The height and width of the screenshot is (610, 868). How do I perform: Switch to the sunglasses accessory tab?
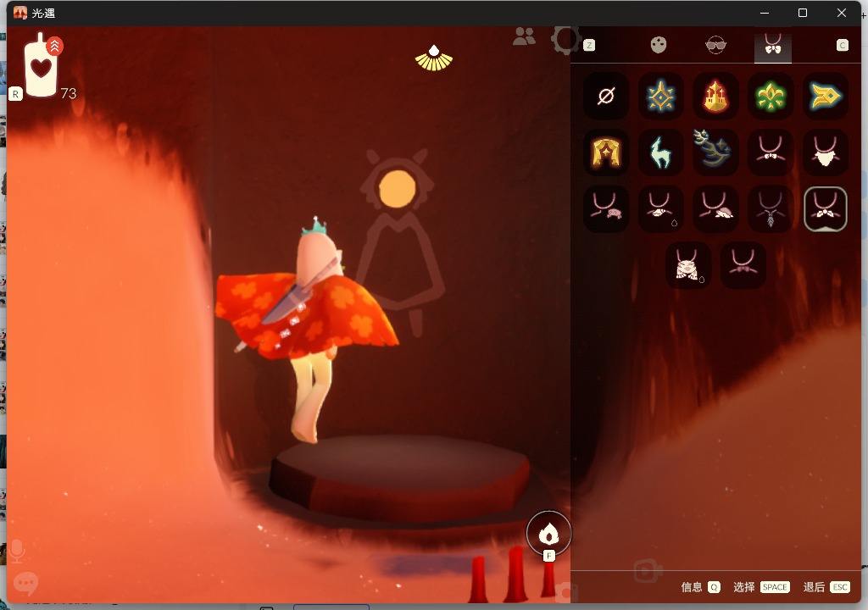click(715, 45)
